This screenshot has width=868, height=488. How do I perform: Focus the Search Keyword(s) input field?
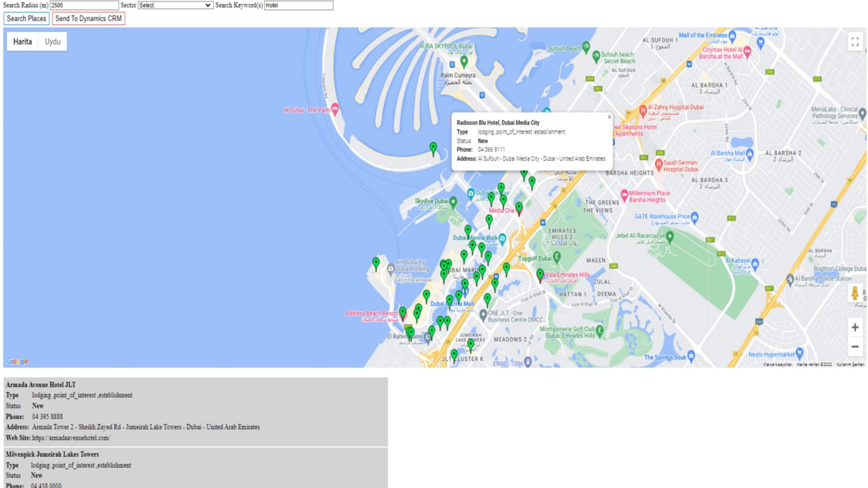[298, 5]
